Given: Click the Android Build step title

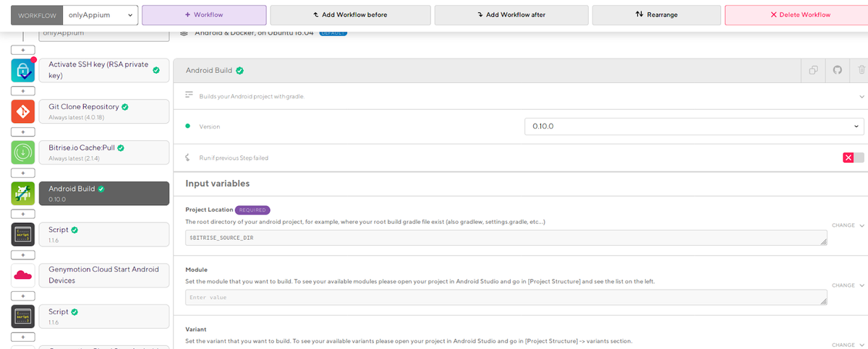Looking at the screenshot, I should (x=209, y=71).
